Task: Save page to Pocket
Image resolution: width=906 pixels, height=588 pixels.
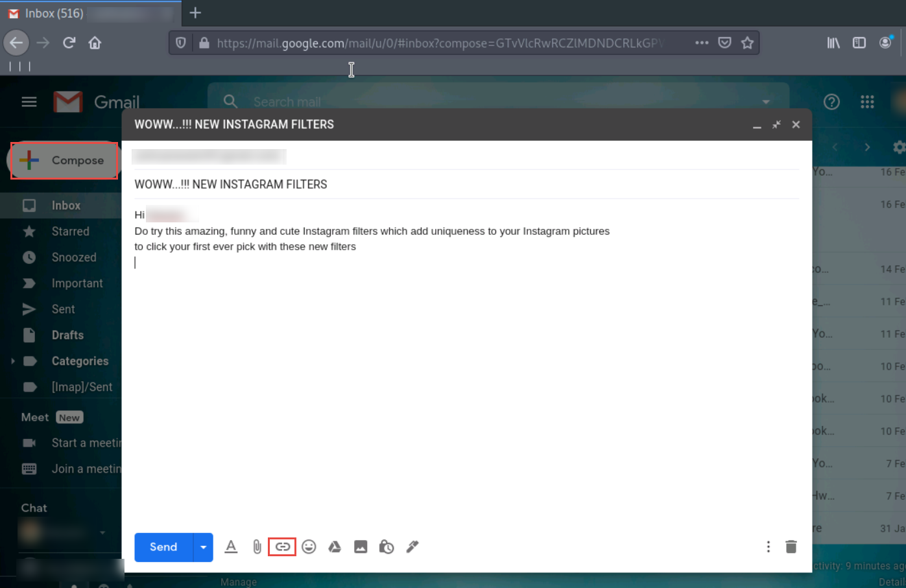Action: point(725,43)
